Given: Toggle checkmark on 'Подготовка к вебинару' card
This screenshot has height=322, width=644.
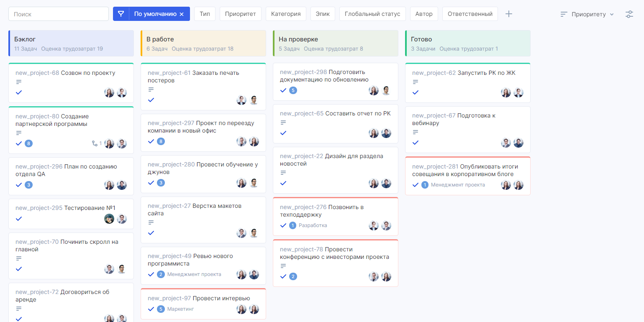Looking at the screenshot, I should coord(416,142).
